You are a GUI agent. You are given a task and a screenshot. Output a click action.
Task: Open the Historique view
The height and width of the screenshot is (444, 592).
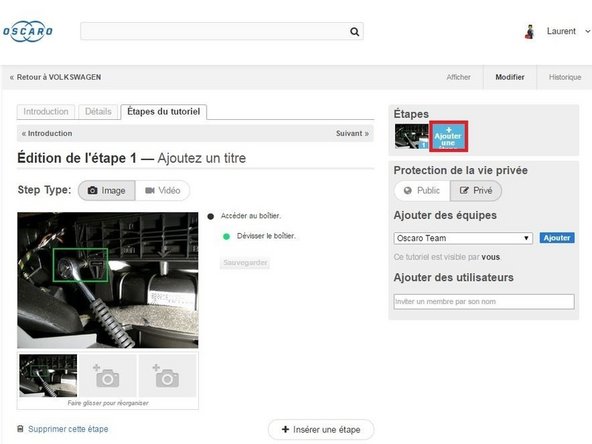[565, 77]
